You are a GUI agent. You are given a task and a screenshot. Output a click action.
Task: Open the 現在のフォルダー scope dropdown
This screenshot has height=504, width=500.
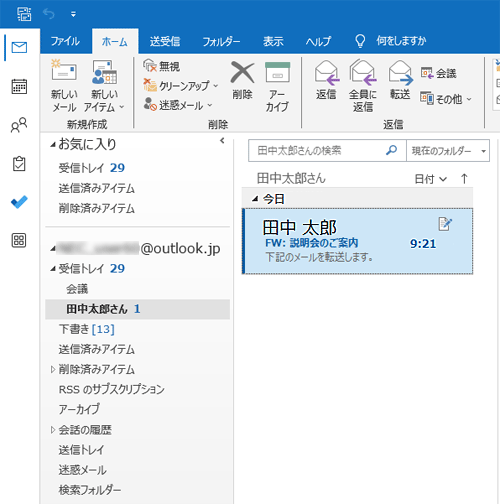(x=448, y=151)
